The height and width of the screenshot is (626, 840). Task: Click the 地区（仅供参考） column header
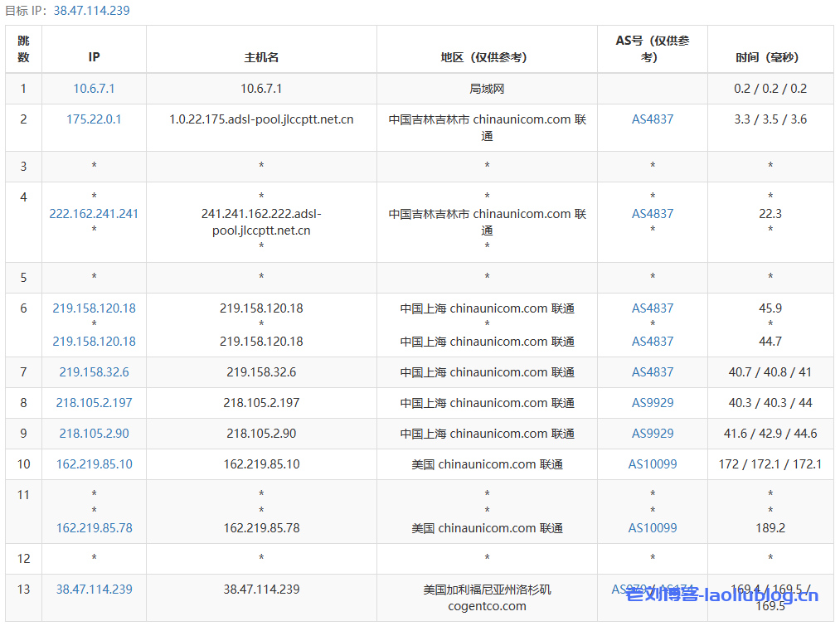[487, 57]
